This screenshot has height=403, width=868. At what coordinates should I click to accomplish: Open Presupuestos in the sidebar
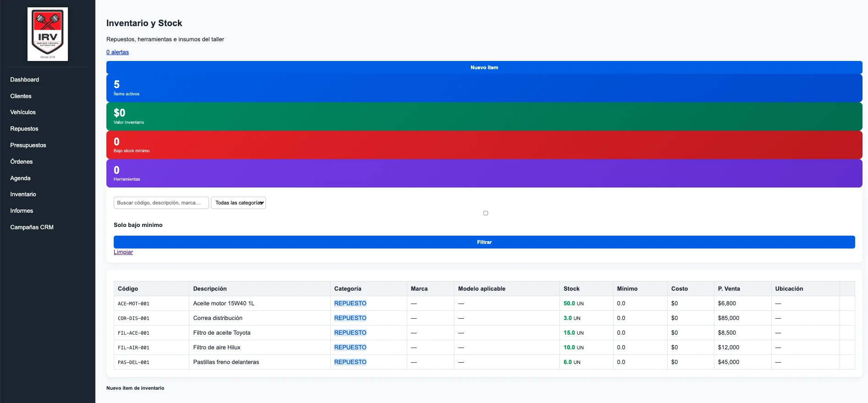[28, 145]
